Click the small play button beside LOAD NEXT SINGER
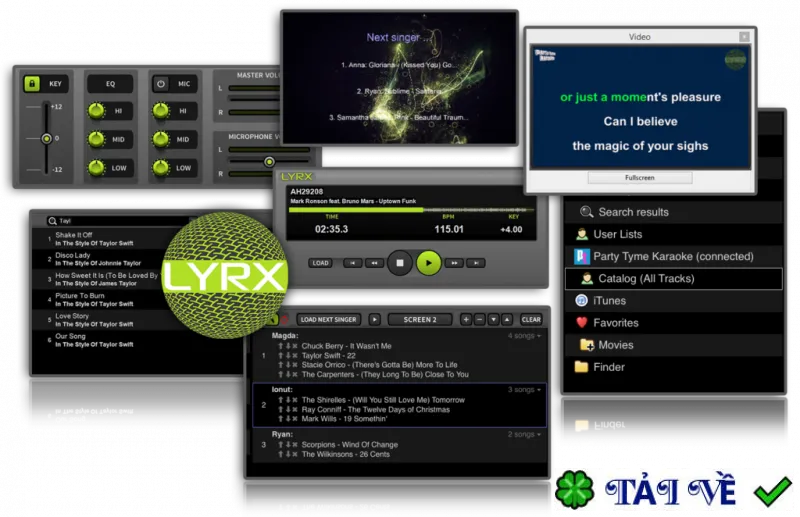 pyautogui.click(x=374, y=319)
